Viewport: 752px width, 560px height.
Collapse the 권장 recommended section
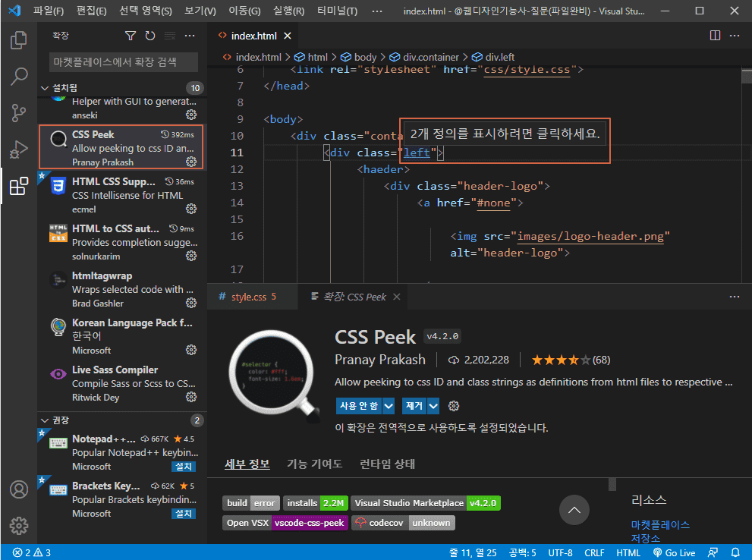(45, 420)
